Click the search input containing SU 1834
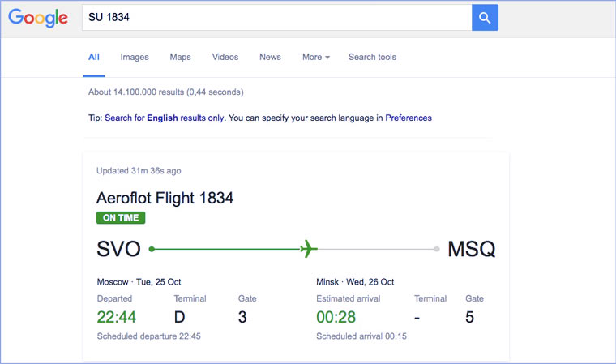The image size is (616, 364). tap(276, 18)
